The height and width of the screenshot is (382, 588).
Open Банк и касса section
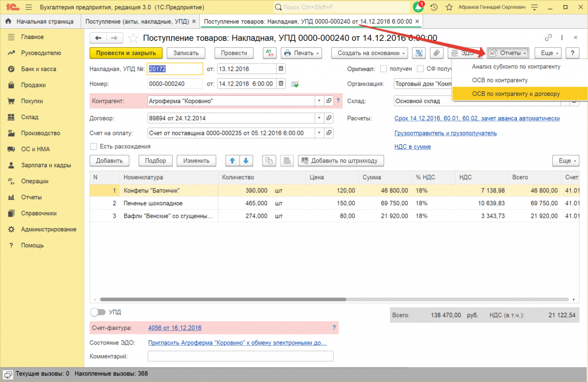click(x=38, y=69)
